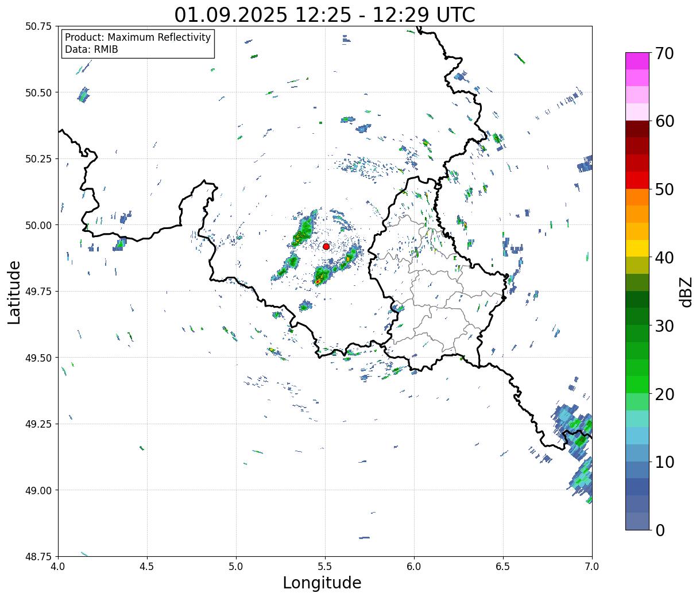Click the magenta top swatch of colorbar
Image resolution: width=700 pixels, height=597 pixels.
point(637,61)
